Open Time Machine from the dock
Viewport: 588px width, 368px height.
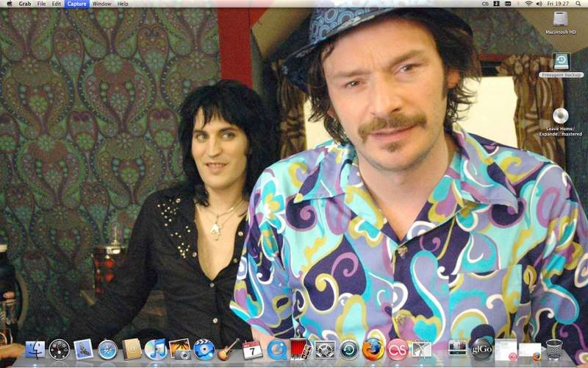(349, 349)
